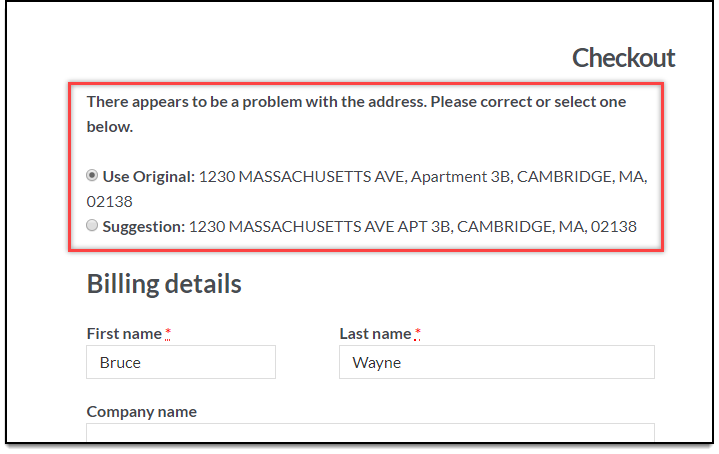Focus the Last name field containing Wayne
The height and width of the screenshot is (454, 719).
497,362
